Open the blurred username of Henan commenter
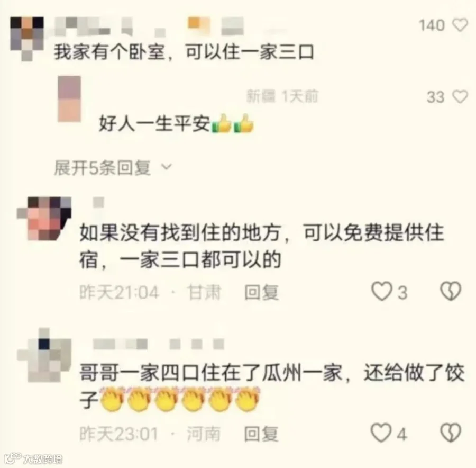 tap(159, 344)
